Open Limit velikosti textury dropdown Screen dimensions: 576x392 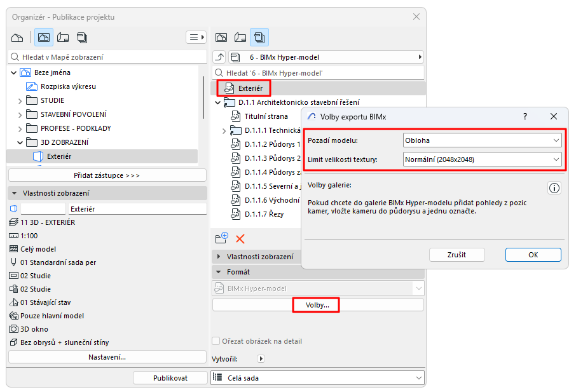click(x=483, y=159)
